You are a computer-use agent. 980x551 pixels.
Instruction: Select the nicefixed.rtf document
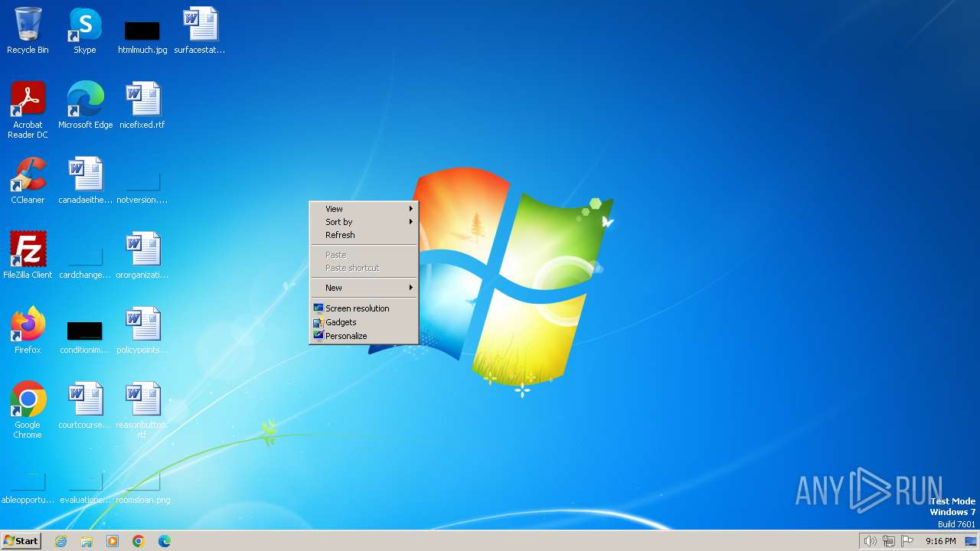tap(142, 106)
